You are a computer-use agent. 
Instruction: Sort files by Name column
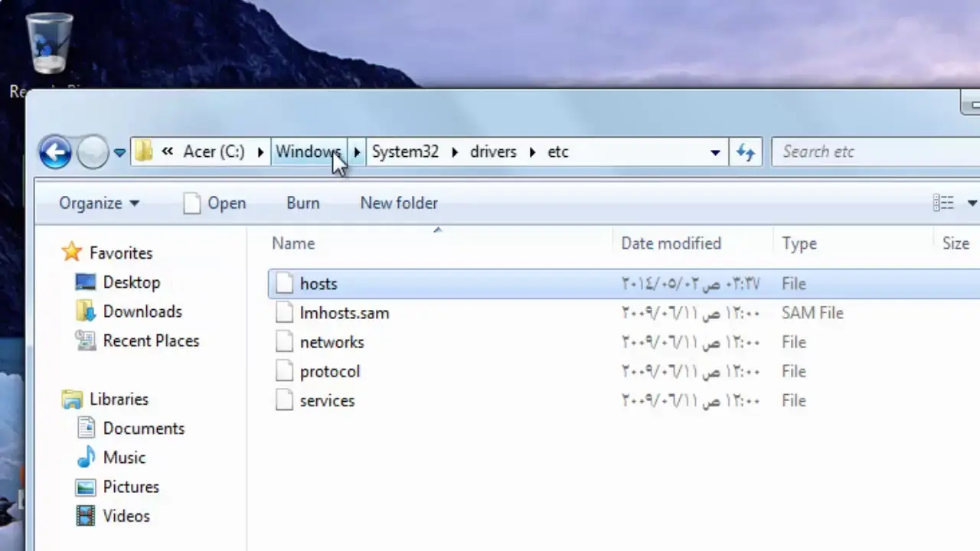[x=293, y=243]
